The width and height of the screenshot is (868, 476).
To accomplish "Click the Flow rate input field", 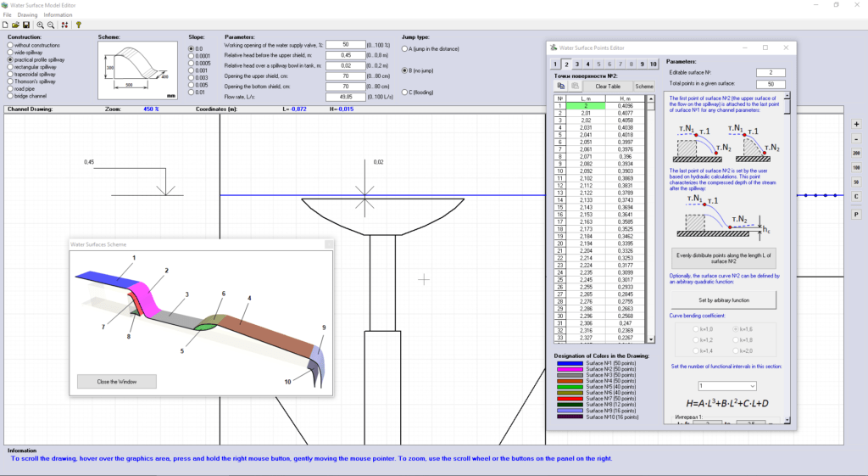I will click(346, 97).
